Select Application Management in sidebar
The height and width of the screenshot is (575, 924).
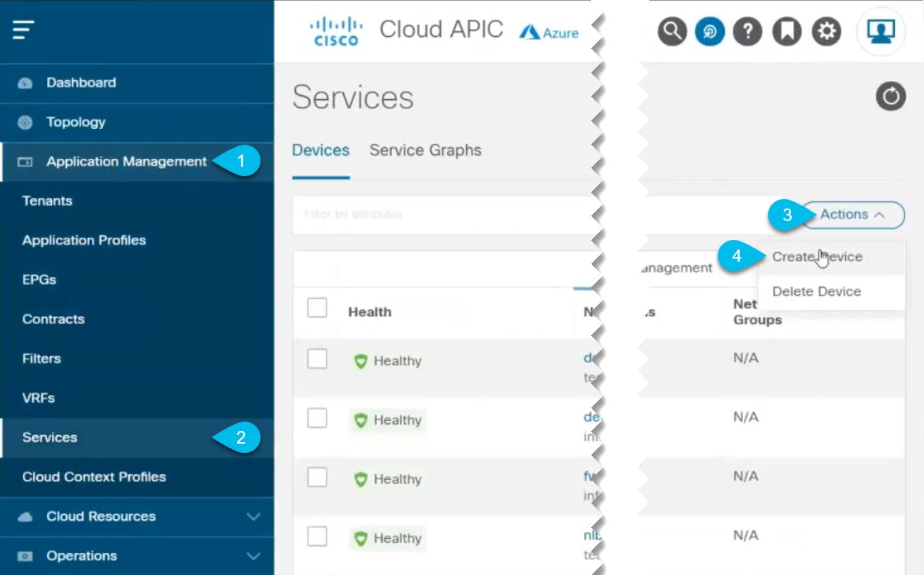[x=137, y=162]
